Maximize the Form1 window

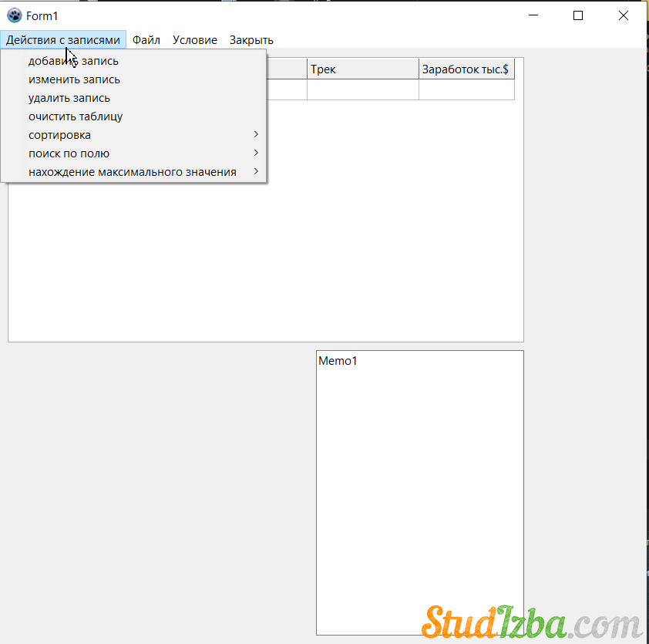(x=578, y=15)
